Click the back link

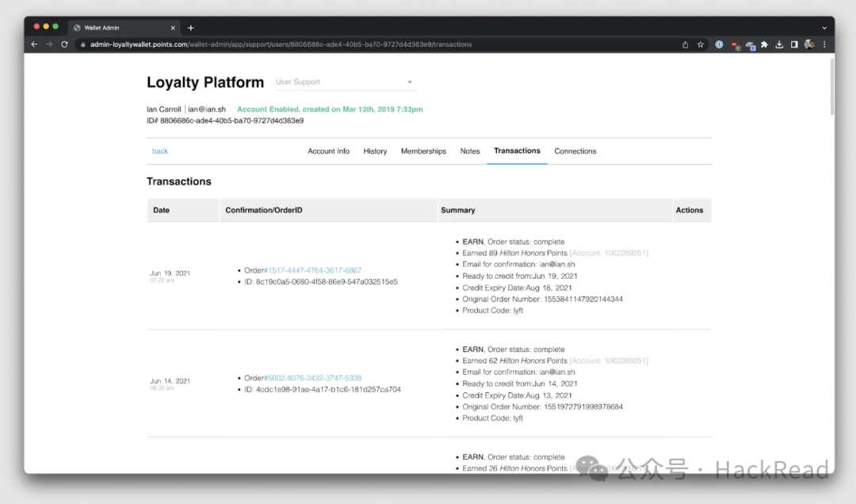(x=160, y=151)
